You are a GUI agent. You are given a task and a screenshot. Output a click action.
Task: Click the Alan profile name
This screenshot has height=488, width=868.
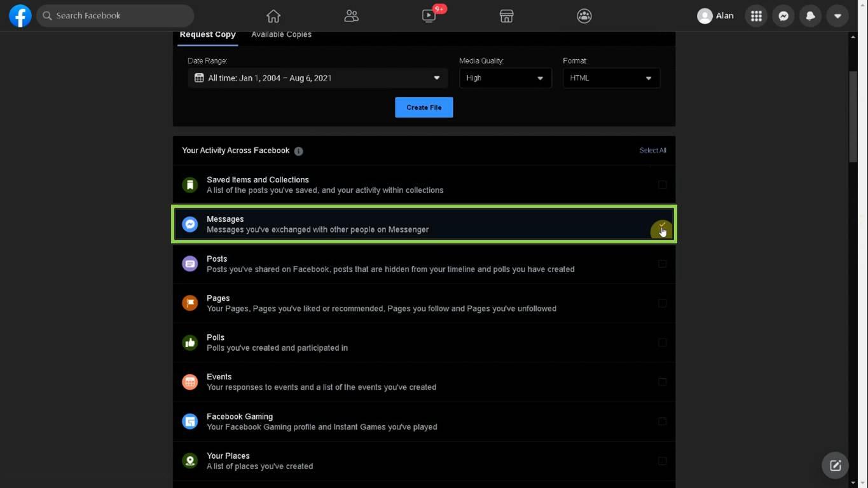(724, 16)
